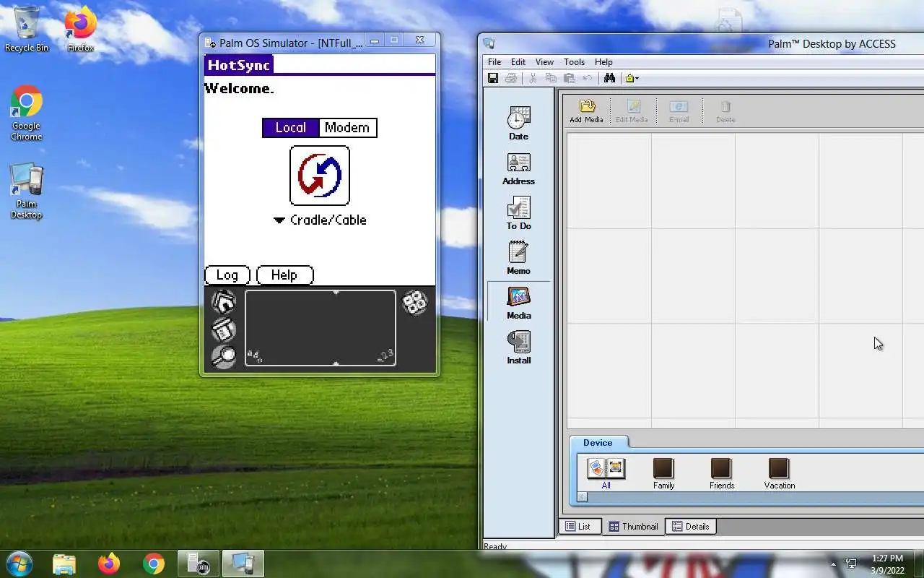Open the Tools menu in Palm Desktop
The width and height of the screenshot is (924, 578).
[574, 62]
